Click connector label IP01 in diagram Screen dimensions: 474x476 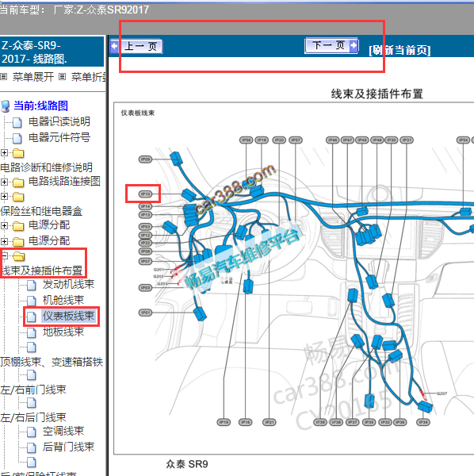(145, 313)
